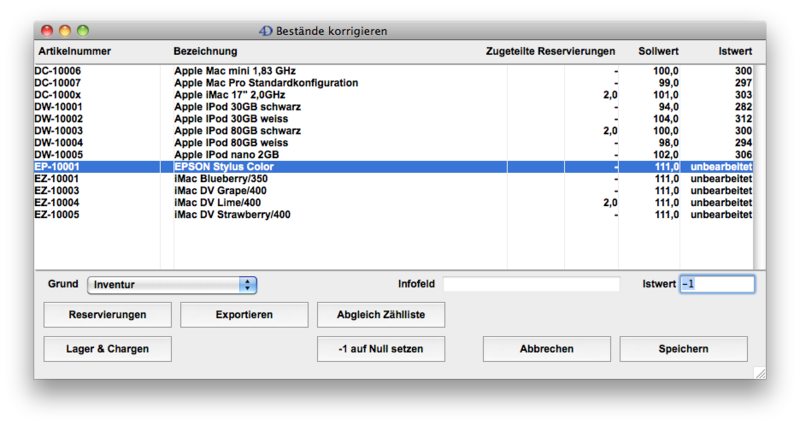The image size is (800, 426).
Task: Click the Sollwert column header
Action: pyautogui.click(x=657, y=50)
